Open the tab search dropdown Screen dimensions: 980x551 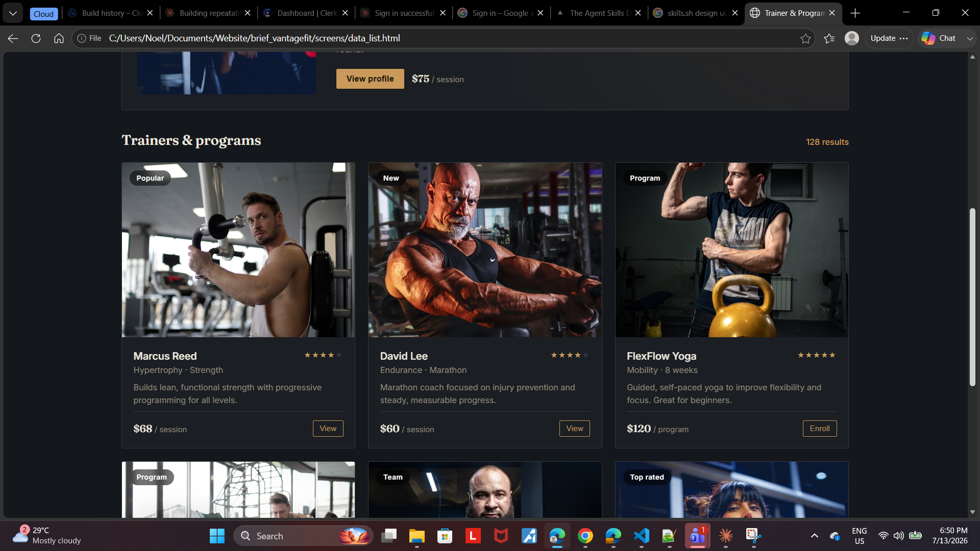[13, 13]
